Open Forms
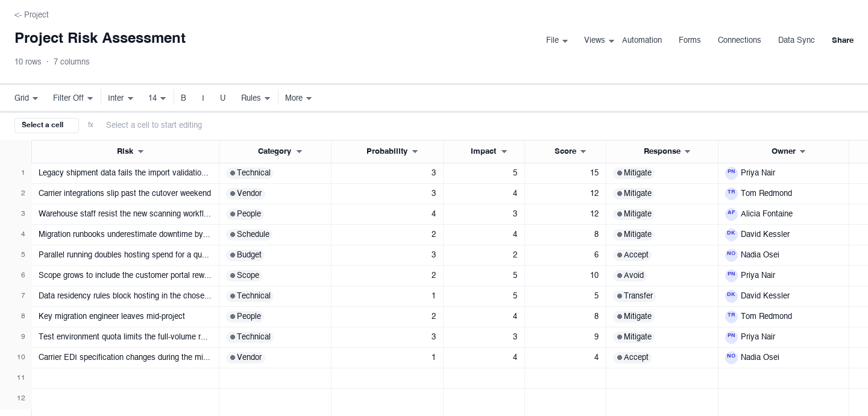 pos(690,40)
